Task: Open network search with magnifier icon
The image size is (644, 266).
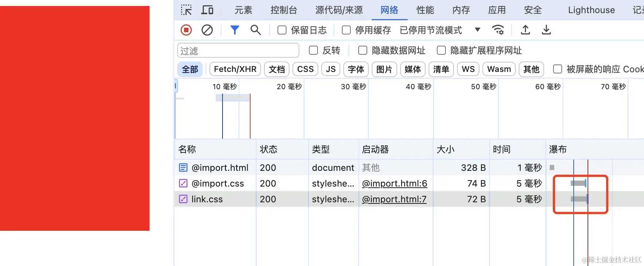Action: (x=256, y=30)
